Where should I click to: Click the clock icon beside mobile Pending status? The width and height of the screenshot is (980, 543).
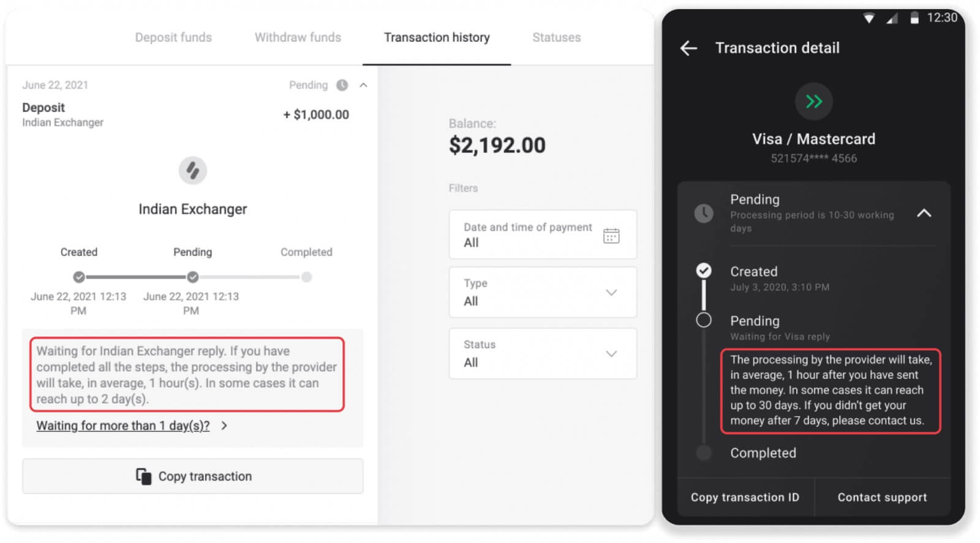point(703,214)
